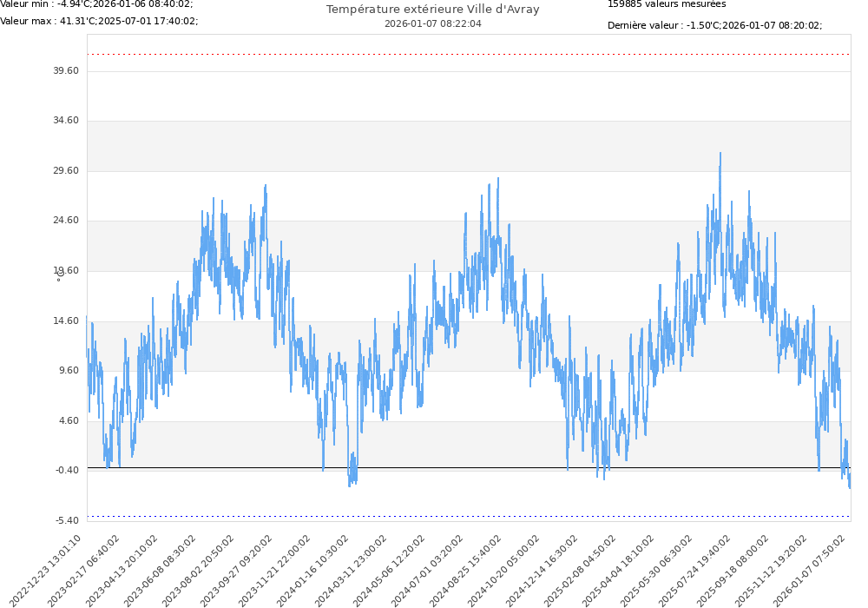
Task: Click the 39.60 y-axis tick label
Action: (x=66, y=70)
